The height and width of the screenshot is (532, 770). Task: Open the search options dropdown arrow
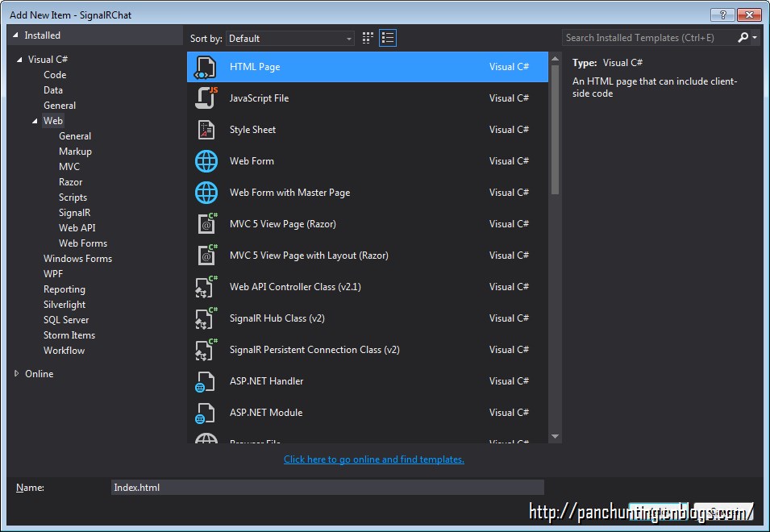[x=755, y=38]
